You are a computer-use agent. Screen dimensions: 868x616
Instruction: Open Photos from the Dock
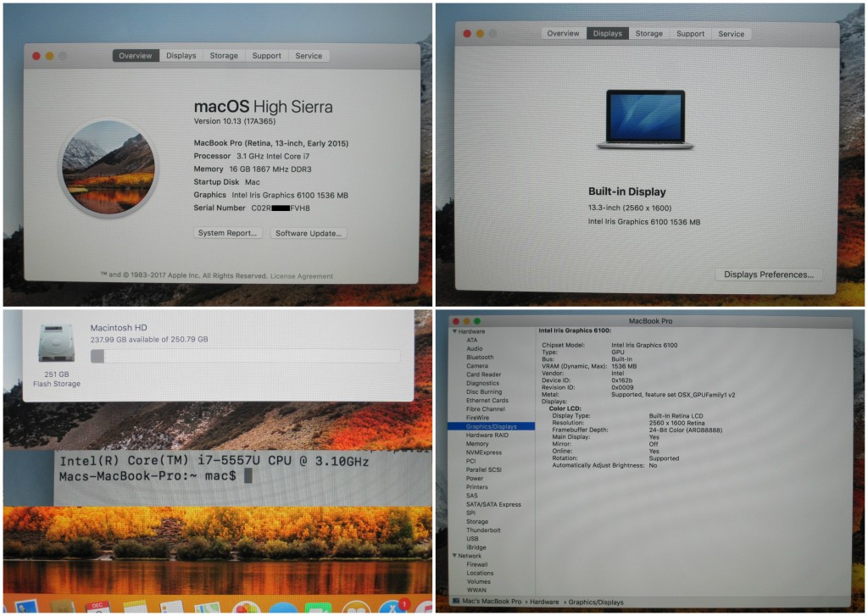(x=246, y=608)
